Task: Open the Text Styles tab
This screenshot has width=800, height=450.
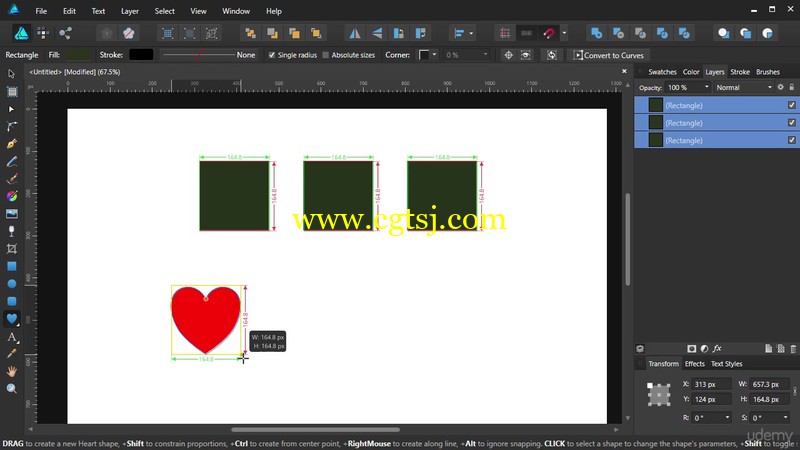Action: click(x=727, y=364)
